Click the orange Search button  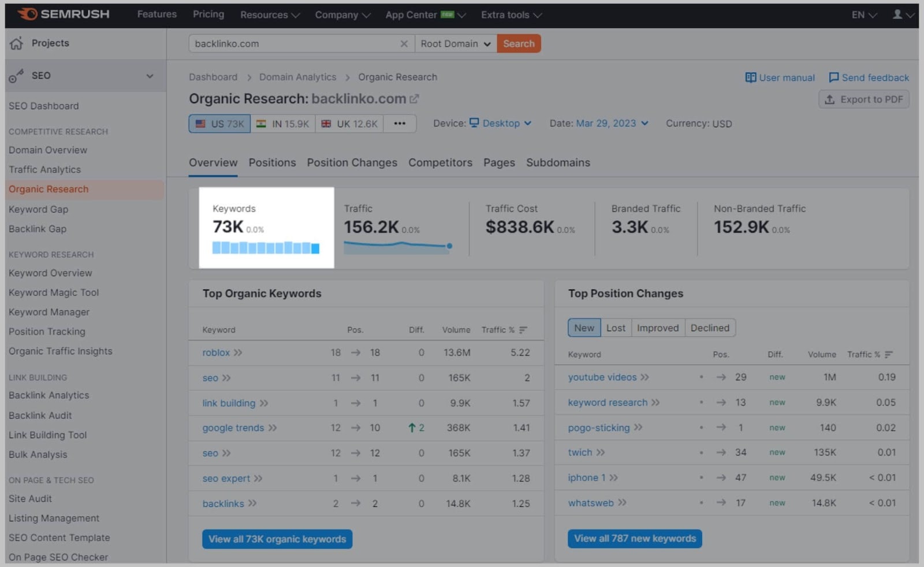point(519,44)
